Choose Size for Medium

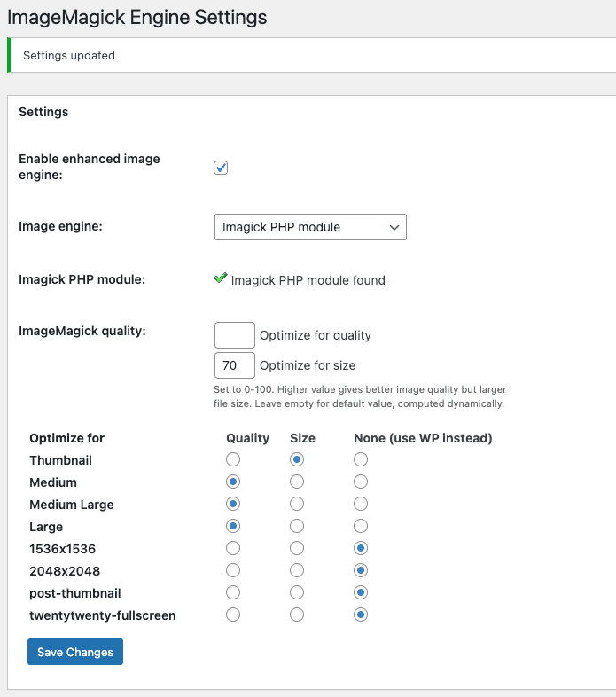click(x=297, y=482)
